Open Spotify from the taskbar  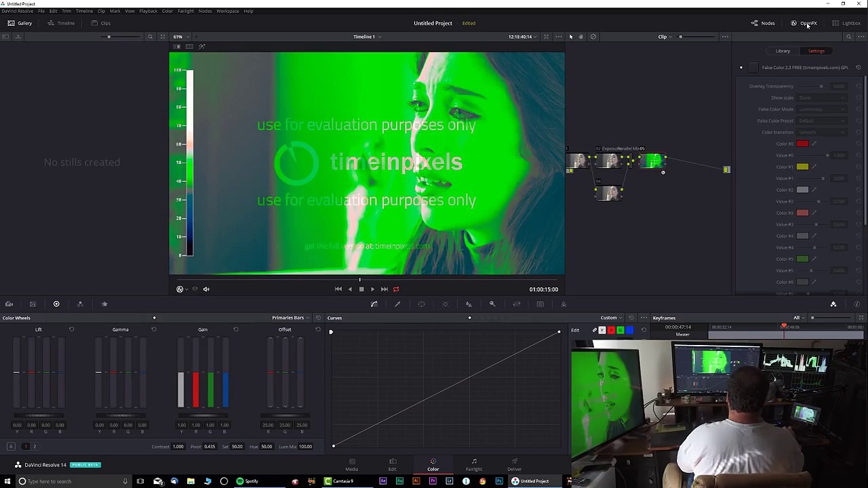pos(248,481)
